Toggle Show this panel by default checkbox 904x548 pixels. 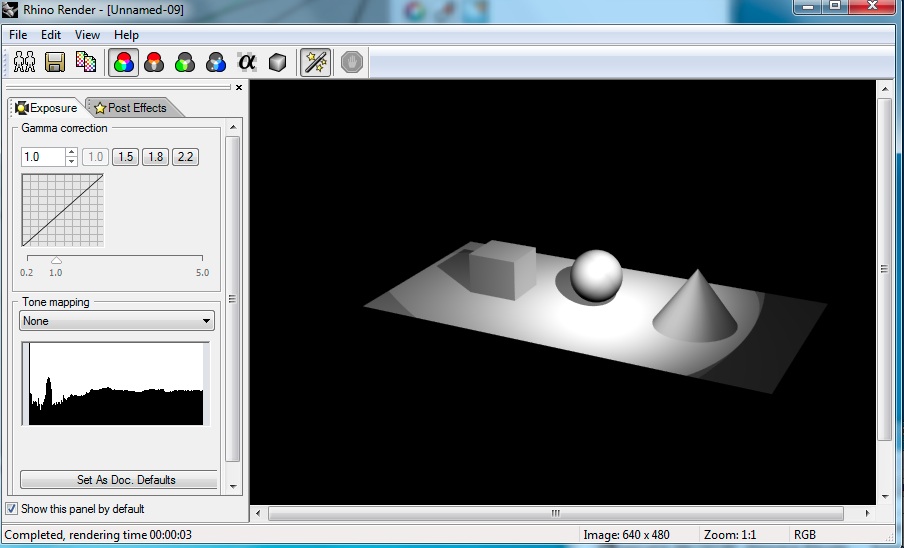point(12,509)
